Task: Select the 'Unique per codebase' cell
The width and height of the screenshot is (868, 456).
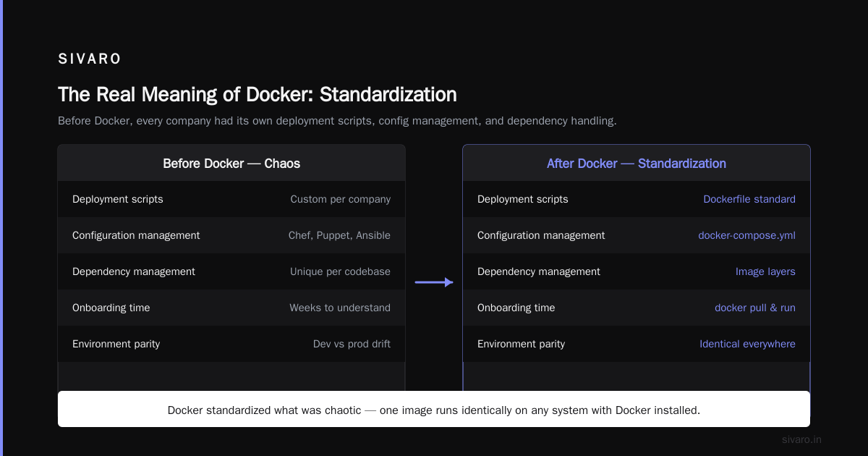Action: pyautogui.click(x=340, y=271)
